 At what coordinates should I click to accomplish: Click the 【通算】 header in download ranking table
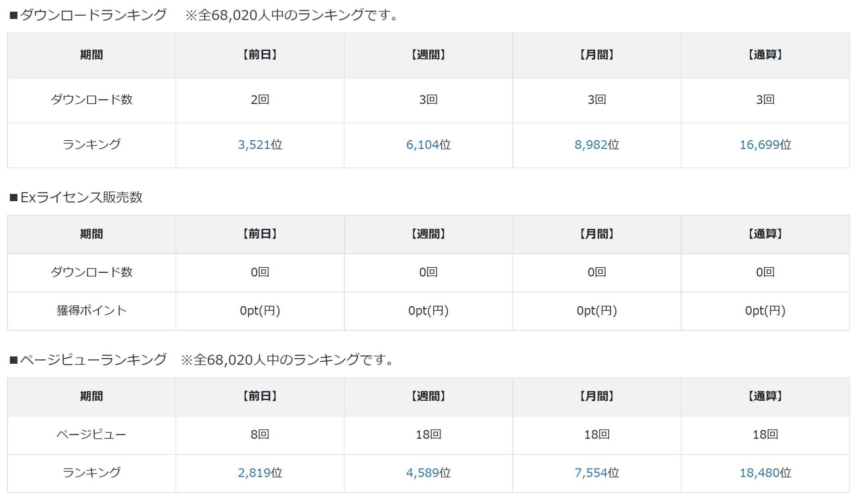tap(765, 55)
